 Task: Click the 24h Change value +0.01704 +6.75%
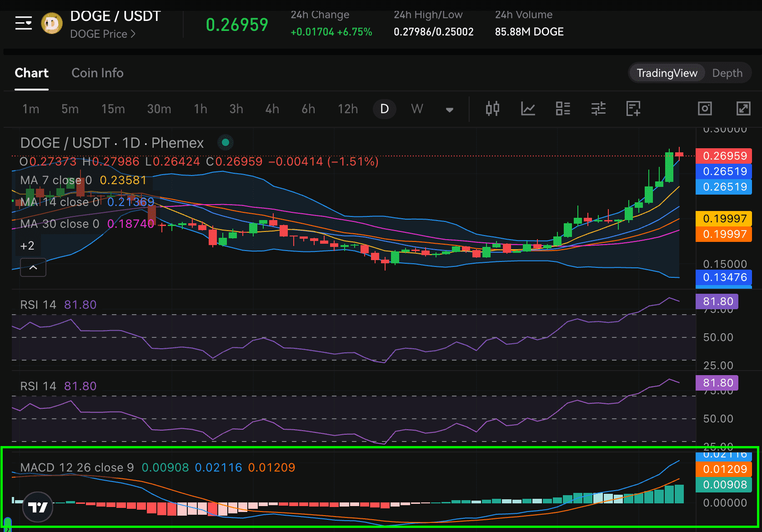(331, 32)
